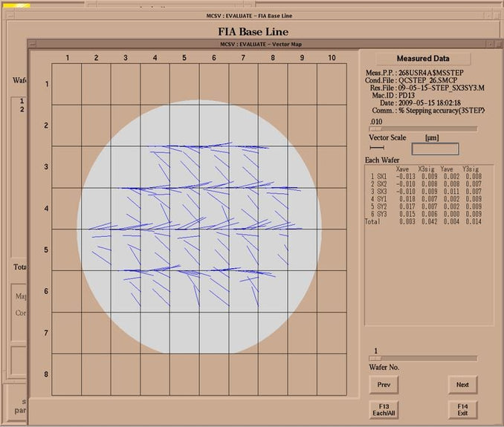Click the Cond.File value QCSTEP_26.SMCP
The width and height of the screenshot is (504, 427).
pyautogui.click(x=428, y=80)
